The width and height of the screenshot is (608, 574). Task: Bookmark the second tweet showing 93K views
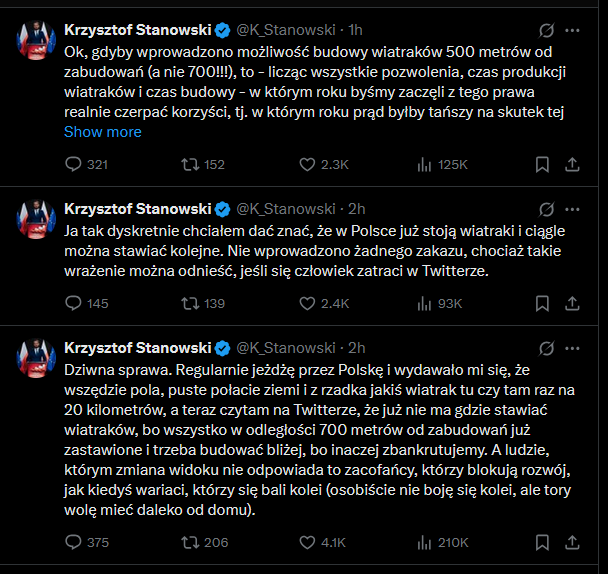[x=543, y=303]
